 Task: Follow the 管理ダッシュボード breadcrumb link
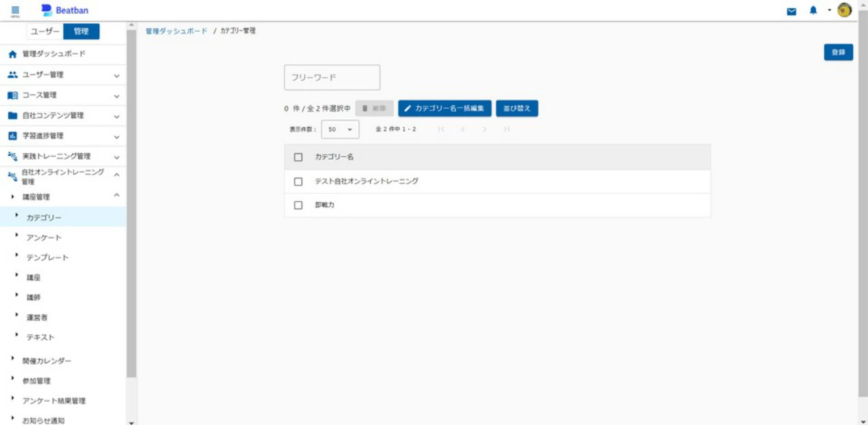(177, 31)
